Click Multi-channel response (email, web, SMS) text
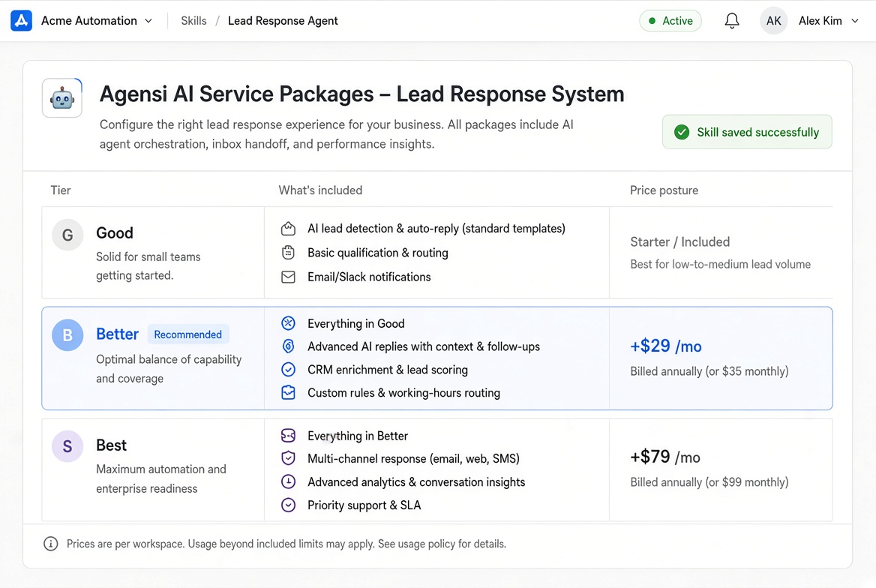Screen dimensions: 876x588 tap(413, 459)
